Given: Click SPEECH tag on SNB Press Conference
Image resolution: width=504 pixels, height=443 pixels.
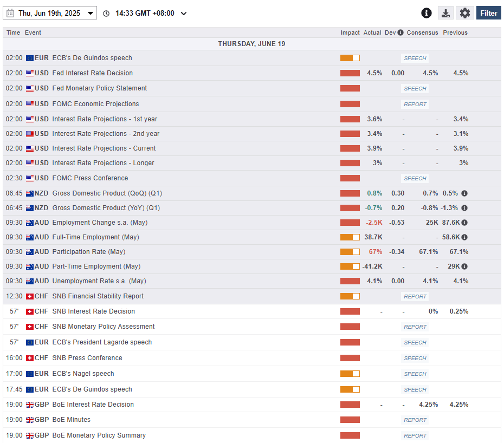Looking at the screenshot, I should click(x=415, y=358).
